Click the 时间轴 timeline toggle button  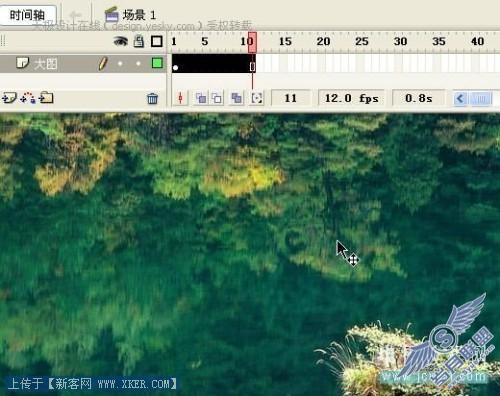point(28,15)
